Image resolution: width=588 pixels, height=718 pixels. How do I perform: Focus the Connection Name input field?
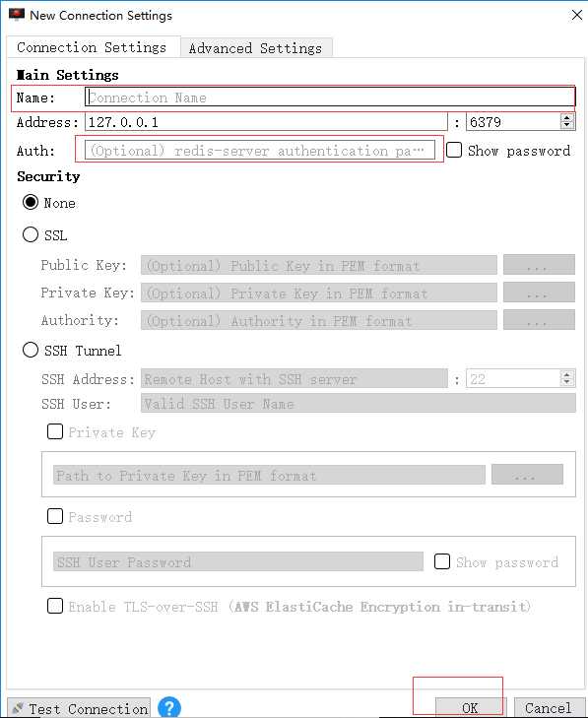tap(330, 98)
